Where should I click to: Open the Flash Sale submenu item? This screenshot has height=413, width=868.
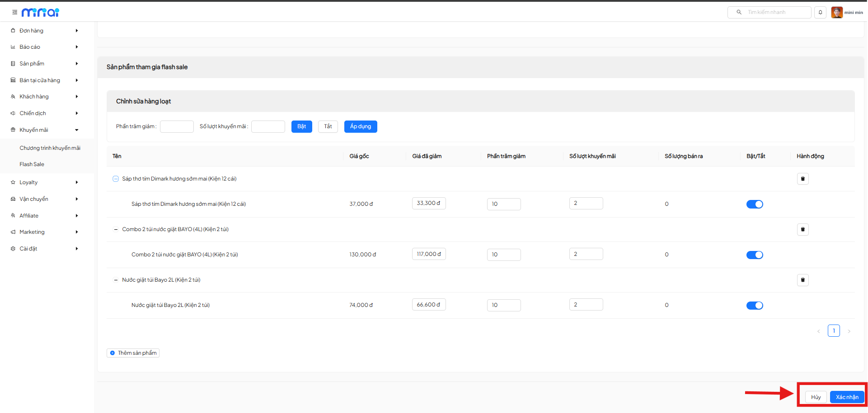(x=32, y=164)
